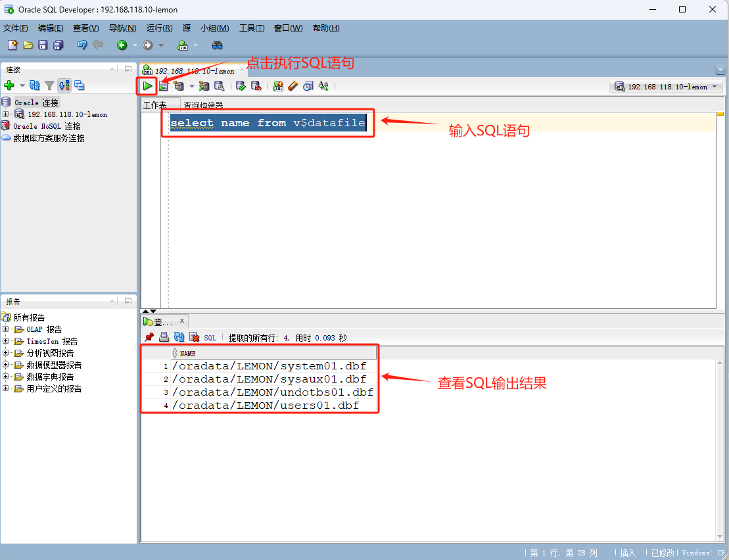The width and height of the screenshot is (729, 560).
Task: Switch to the 工作表 tab
Action: [x=155, y=105]
